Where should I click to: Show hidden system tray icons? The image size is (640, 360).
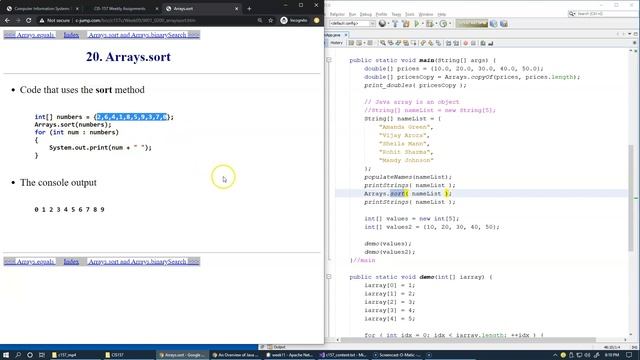click(555, 355)
